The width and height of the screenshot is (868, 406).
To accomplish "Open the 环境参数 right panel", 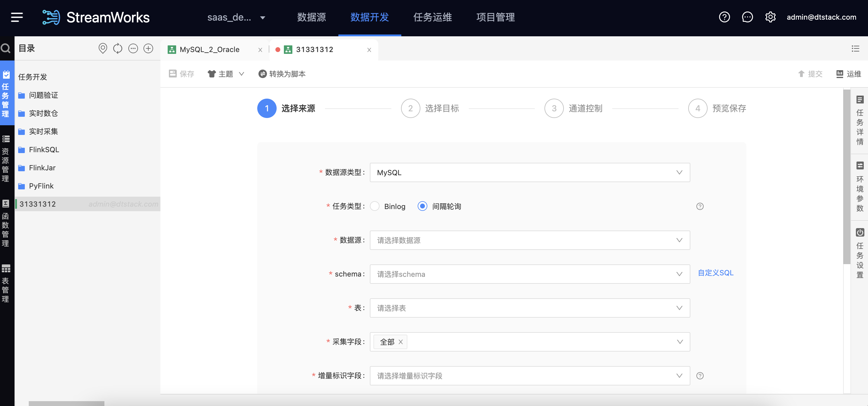I will [860, 187].
